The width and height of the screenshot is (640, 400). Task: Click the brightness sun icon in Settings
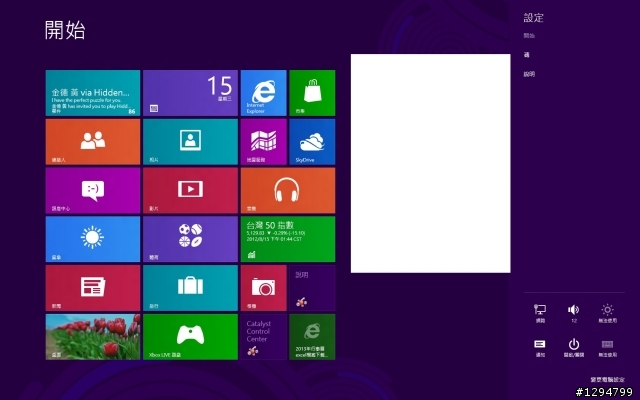pos(607,313)
